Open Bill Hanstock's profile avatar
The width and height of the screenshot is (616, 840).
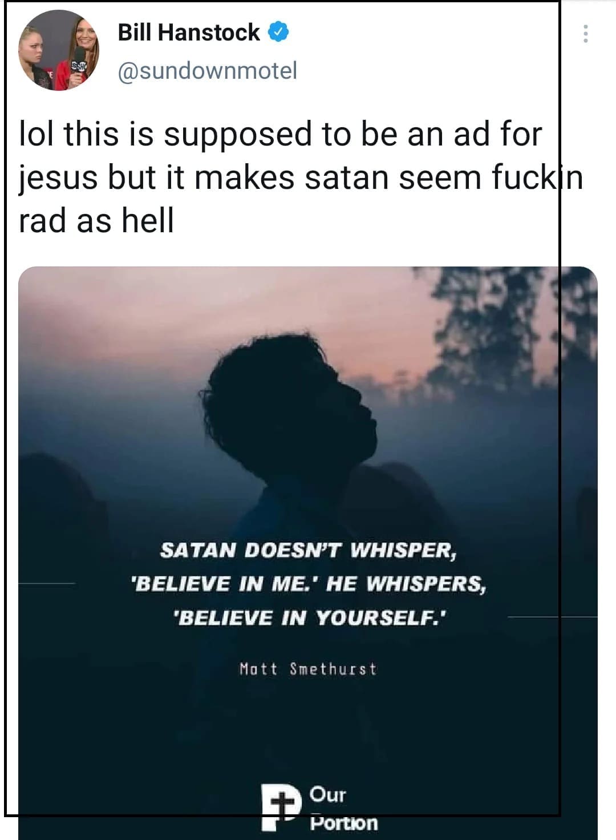tap(59, 50)
